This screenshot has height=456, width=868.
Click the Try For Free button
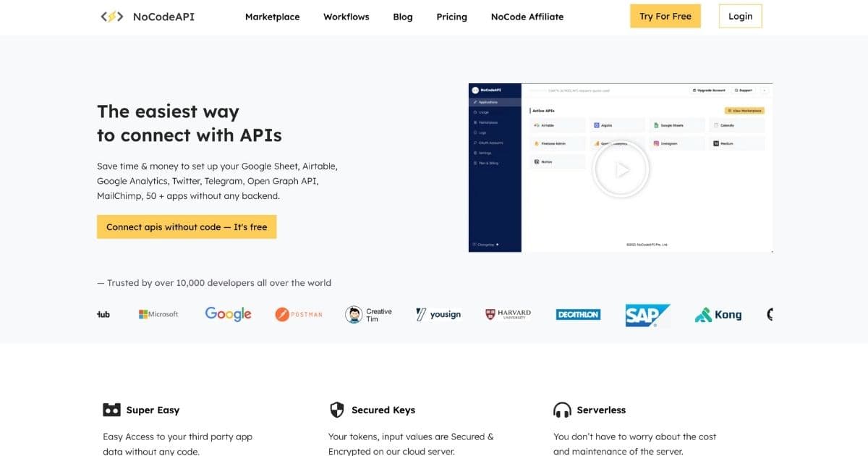click(x=665, y=16)
